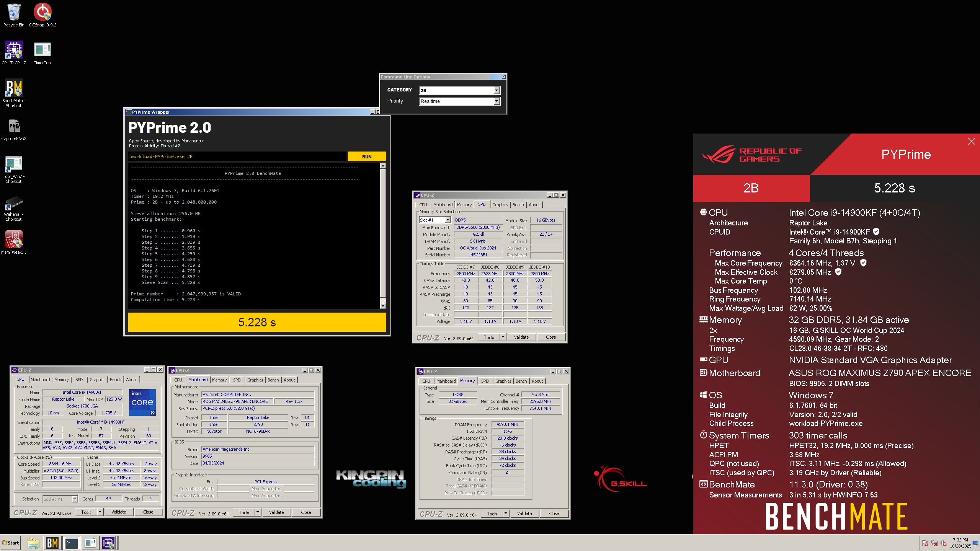Click Close in the CPU tab window
The width and height of the screenshot is (980, 551).
click(x=148, y=512)
